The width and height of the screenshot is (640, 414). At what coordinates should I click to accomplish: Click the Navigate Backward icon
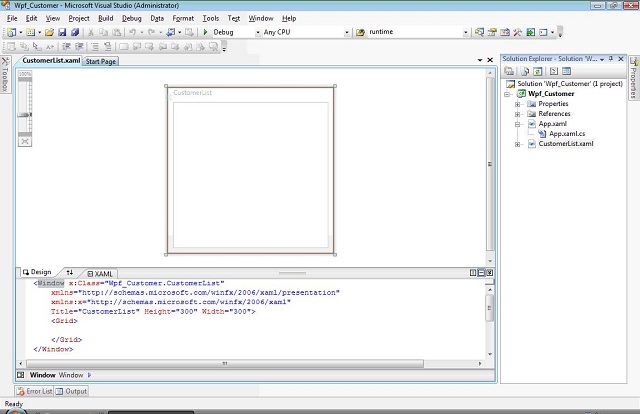click(x=171, y=32)
